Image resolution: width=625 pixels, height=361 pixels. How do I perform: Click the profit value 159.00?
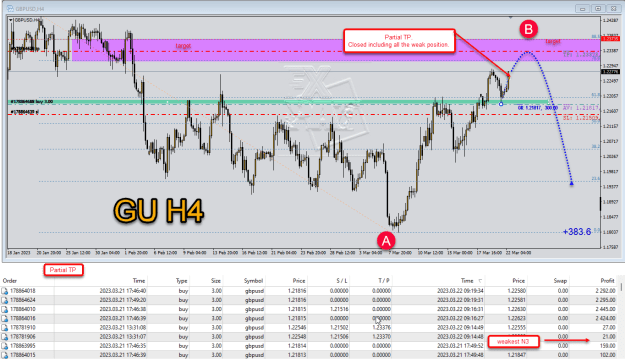[x=607, y=346]
